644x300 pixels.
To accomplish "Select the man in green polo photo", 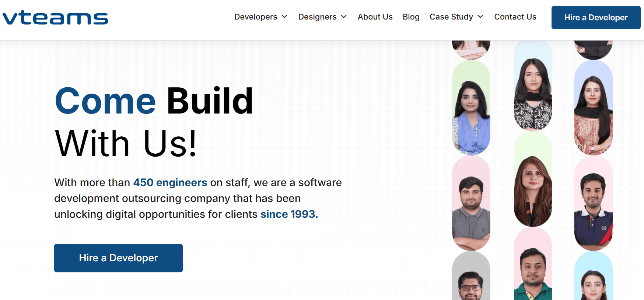I will 533,264.
